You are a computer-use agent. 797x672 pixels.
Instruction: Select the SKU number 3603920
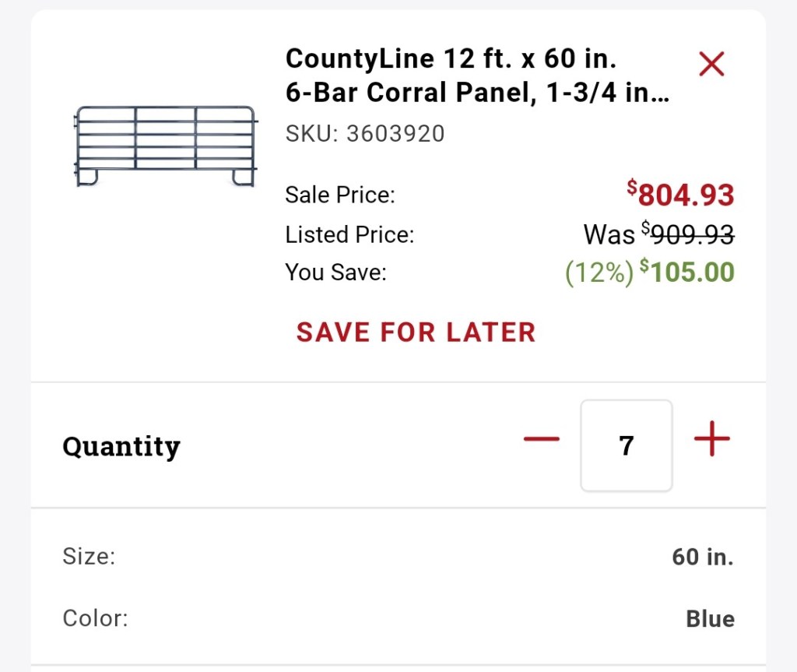[x=395, y=134]
